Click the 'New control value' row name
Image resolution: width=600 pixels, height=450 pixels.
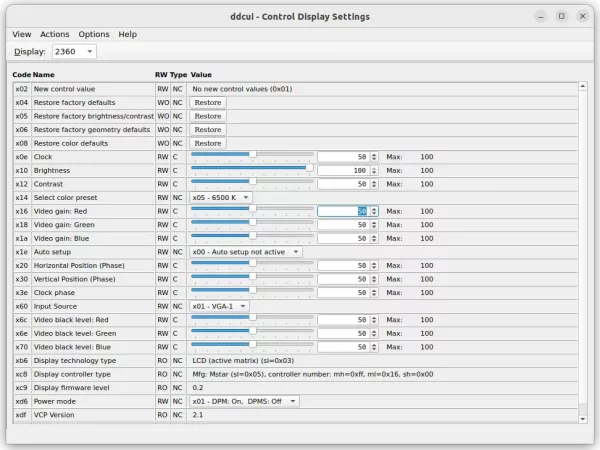(x=64, y=89)
